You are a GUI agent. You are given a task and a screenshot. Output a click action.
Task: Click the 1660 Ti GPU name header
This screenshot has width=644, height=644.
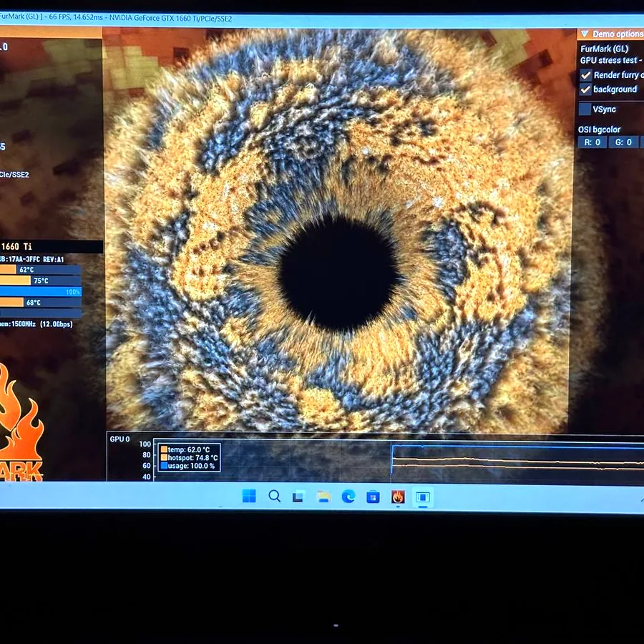51,246
